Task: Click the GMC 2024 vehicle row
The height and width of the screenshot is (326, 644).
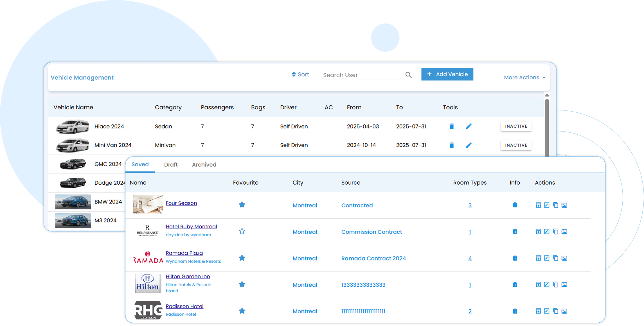Action: coord(87,164)
